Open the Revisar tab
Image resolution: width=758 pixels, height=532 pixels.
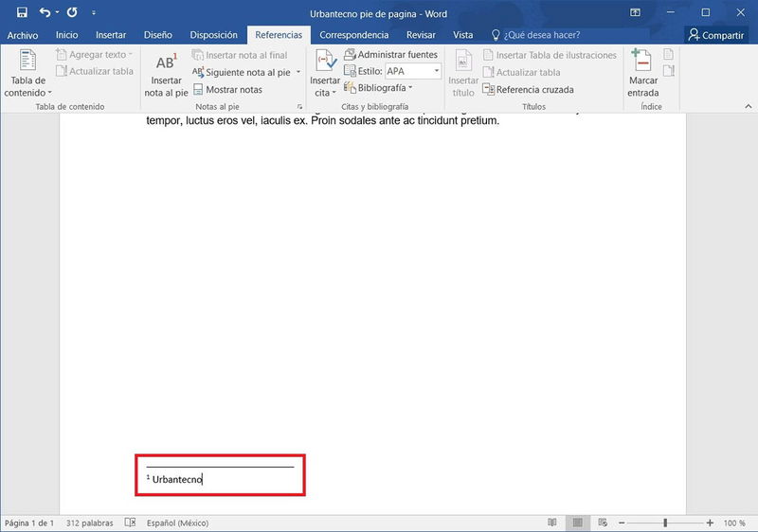pos(421,35)
